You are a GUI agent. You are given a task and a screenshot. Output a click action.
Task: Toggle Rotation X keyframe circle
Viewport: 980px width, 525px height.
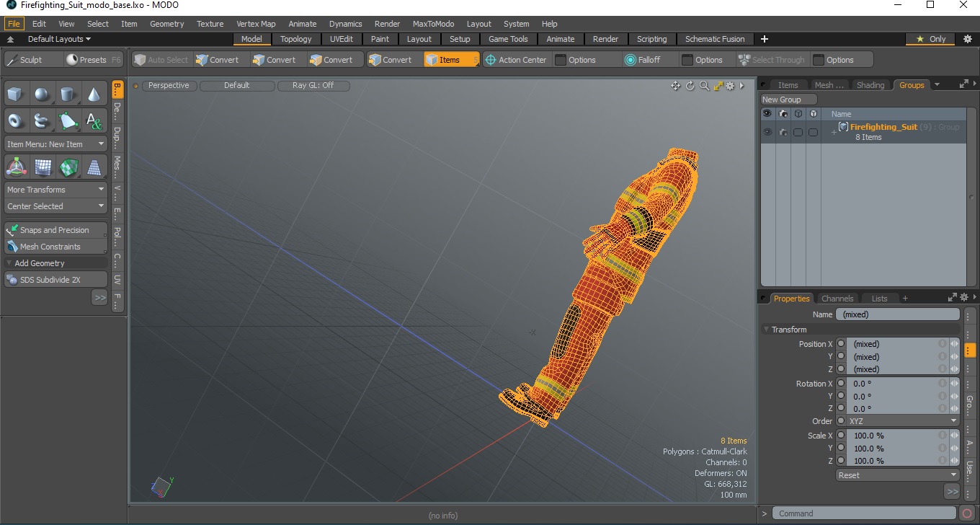pos(841,384)
